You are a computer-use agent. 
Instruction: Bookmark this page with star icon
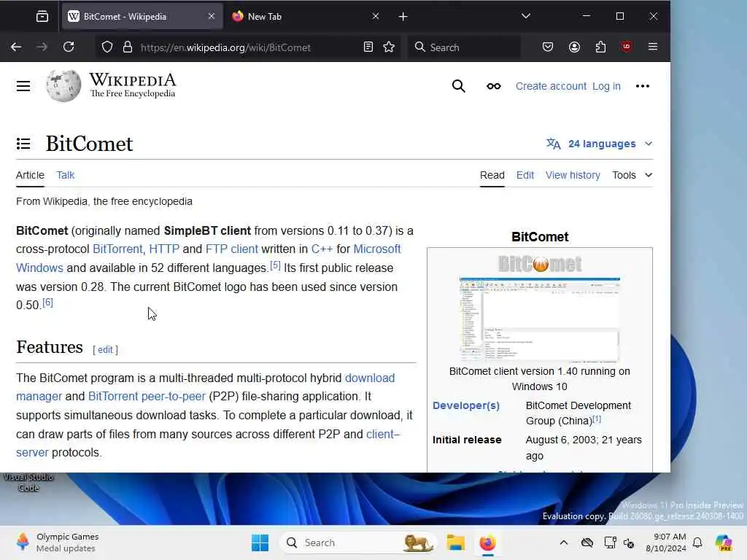(389, 47)
